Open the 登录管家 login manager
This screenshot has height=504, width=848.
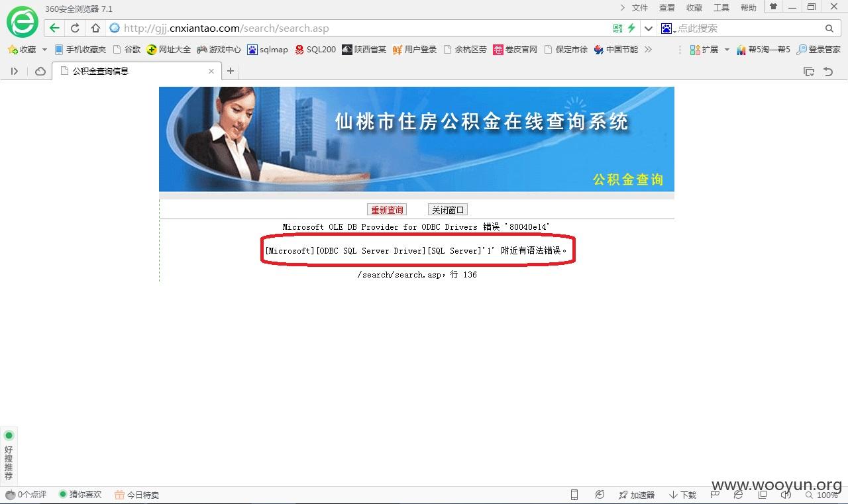(819, 50)
